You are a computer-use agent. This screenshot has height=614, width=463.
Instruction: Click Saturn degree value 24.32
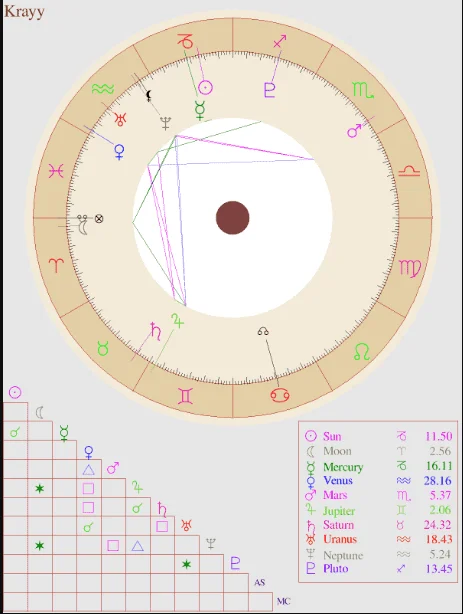[x=438, y=524]
